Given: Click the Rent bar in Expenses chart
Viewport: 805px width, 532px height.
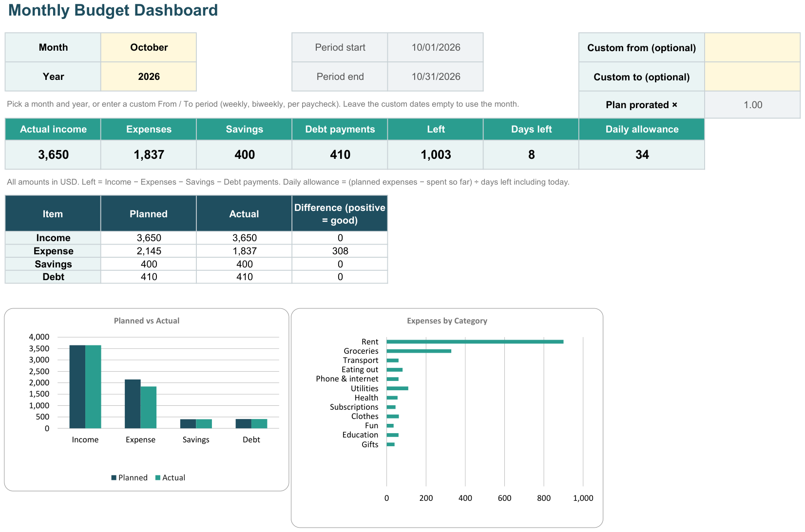Looking at the screenshot, I should point(475,342).
